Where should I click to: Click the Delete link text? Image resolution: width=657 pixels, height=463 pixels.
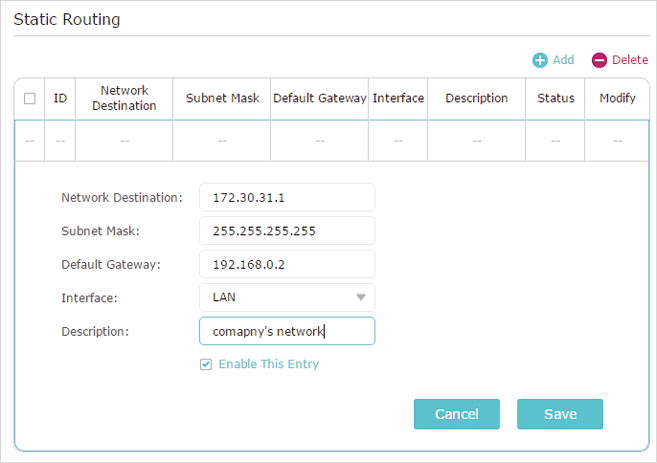coord(630,60)
